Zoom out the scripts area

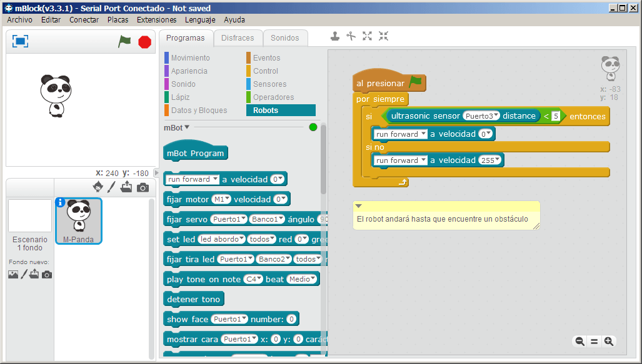579,341
